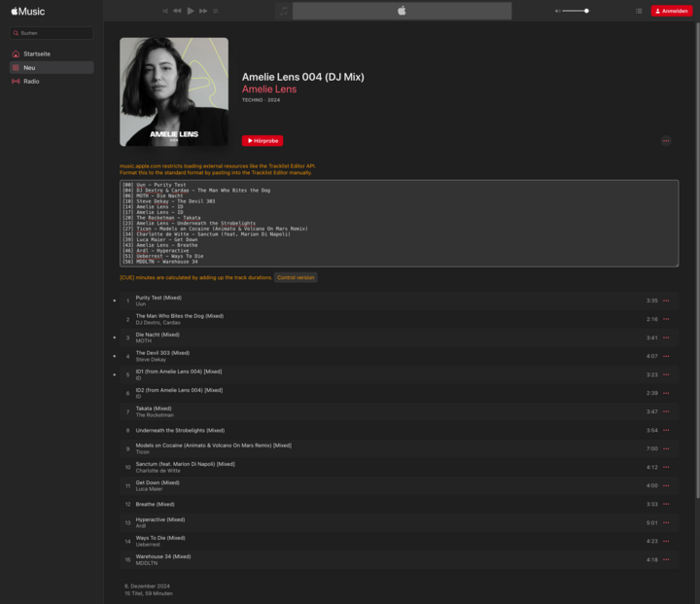The image size is (700, 604).
Task: Open options for The Devil 303 track
Action: click(666, 356)
